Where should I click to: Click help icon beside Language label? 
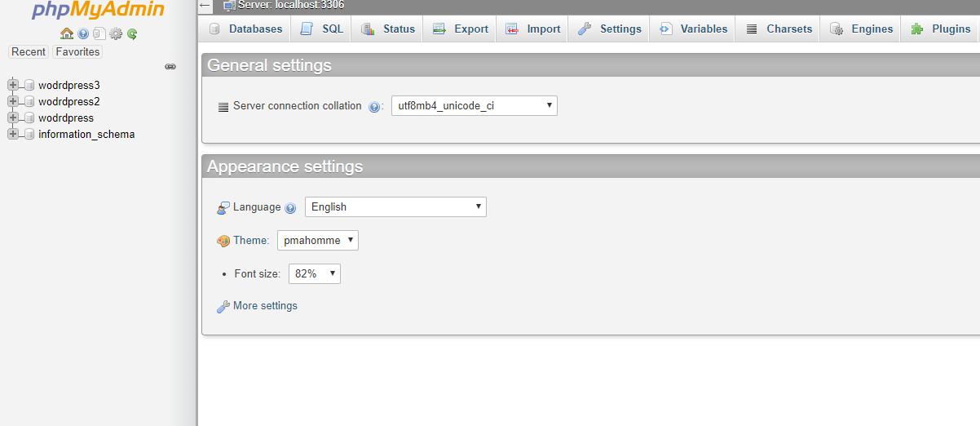point(290,208)
